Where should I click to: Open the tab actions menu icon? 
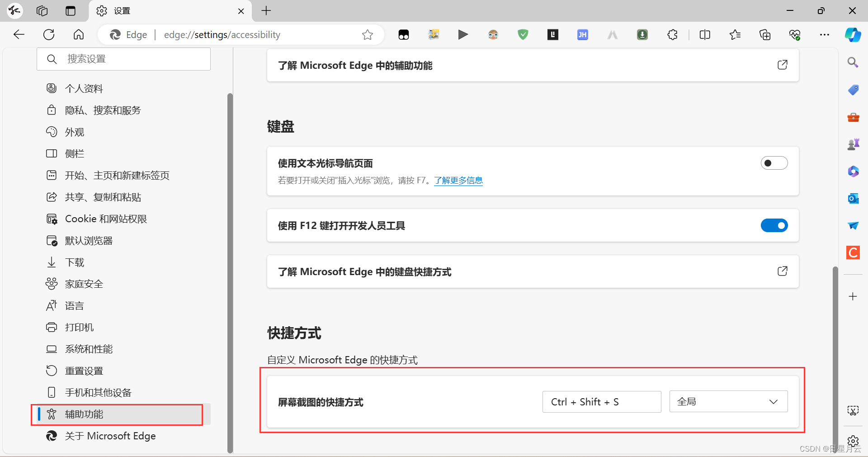point(71,11)
